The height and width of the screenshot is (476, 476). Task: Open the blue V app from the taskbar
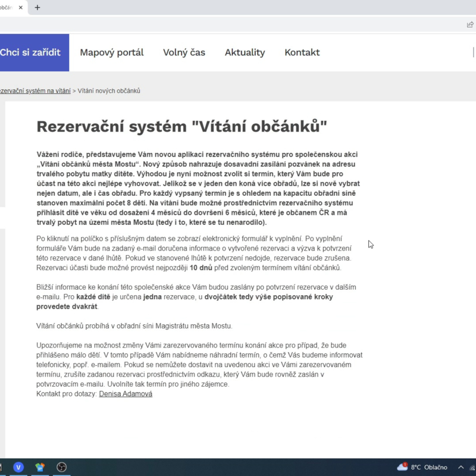point(18,468)
